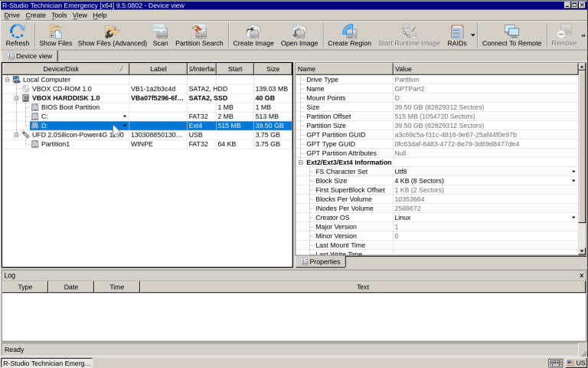
Task: Click the Create Image icon
Action: (253, 34)
